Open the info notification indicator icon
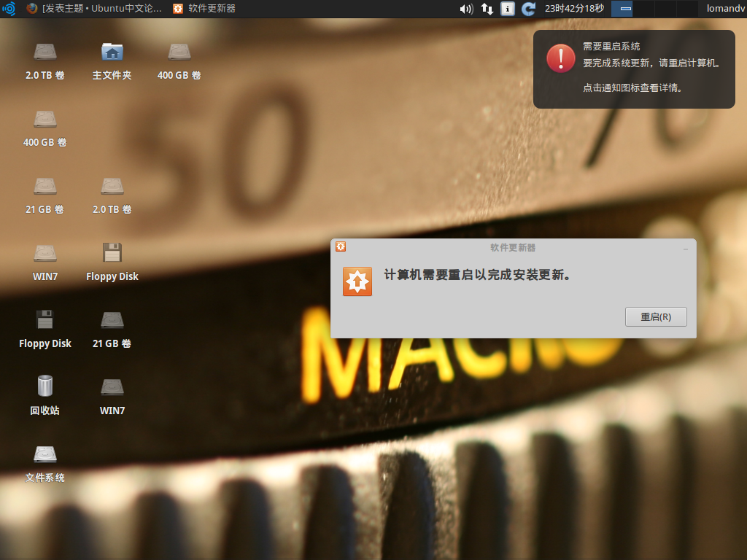Image resolution: width=747 pixels, height=560 pixels. [508, 9]
